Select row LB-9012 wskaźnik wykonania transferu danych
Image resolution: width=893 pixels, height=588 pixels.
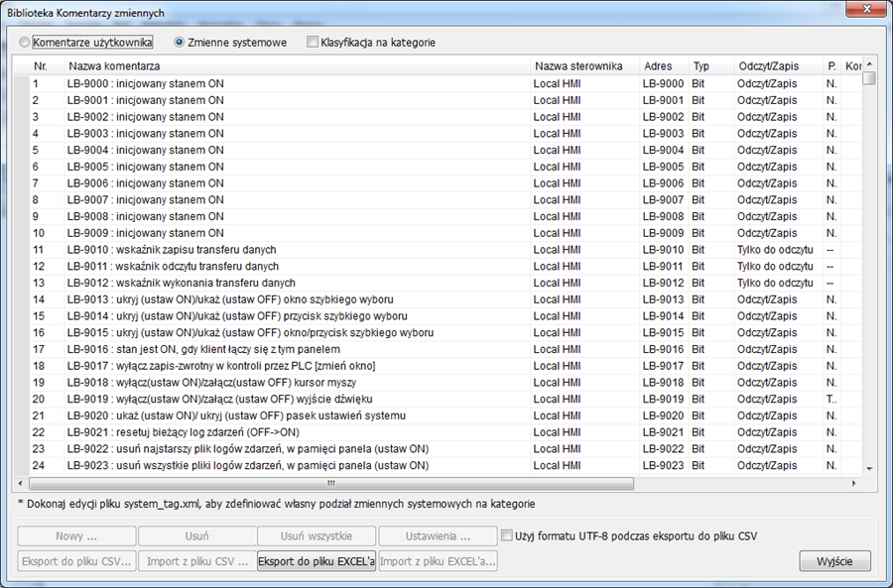[x=437, y=283]
